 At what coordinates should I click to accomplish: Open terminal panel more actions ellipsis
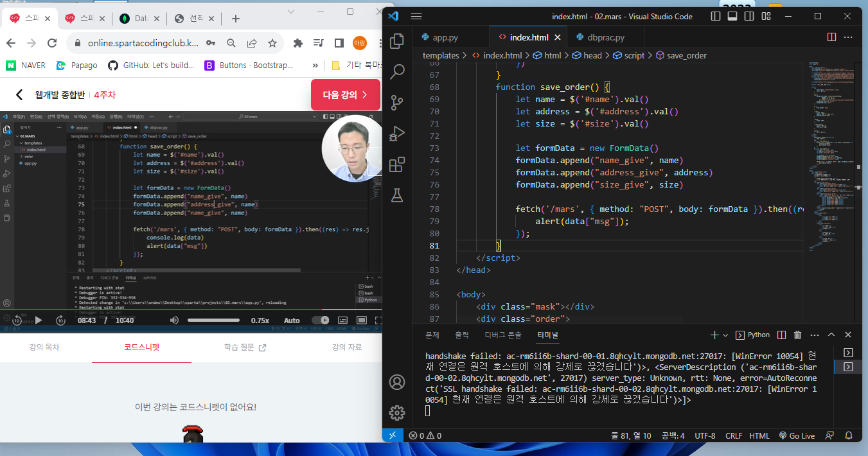pos(815,335)
